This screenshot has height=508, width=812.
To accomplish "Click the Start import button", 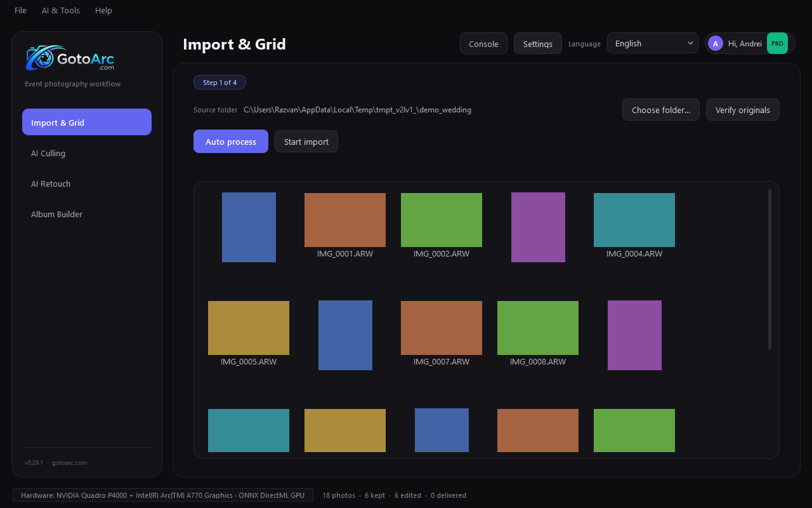I will tap(306, 142).
